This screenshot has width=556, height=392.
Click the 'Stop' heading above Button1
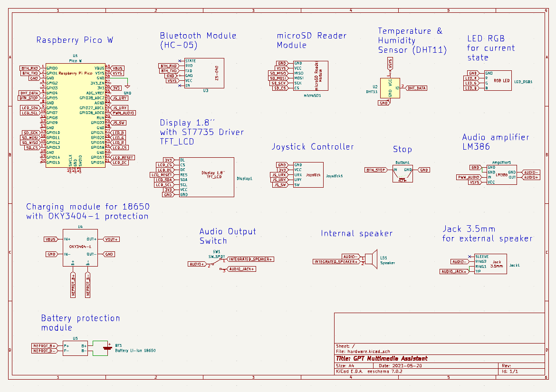[403, 149]
